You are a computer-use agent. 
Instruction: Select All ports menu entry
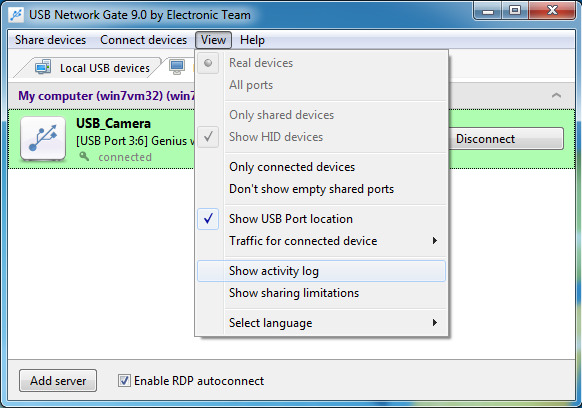click(x=321, y=85)
